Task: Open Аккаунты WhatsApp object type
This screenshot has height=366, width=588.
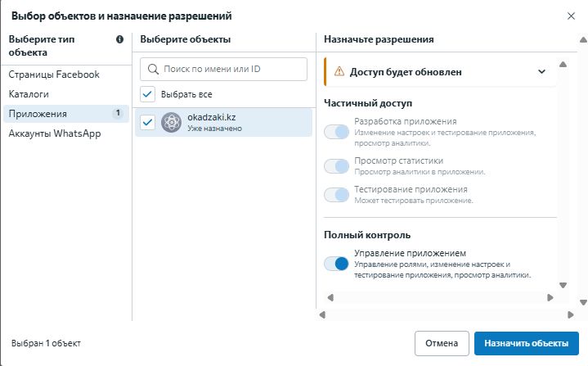Action: pyautogui.click(x=55, y=133)
